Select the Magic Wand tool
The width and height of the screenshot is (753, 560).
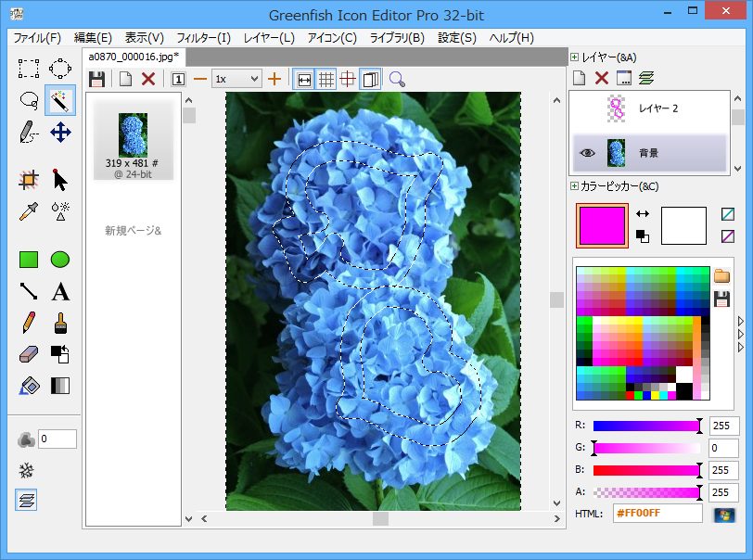[x=60, y=99]
